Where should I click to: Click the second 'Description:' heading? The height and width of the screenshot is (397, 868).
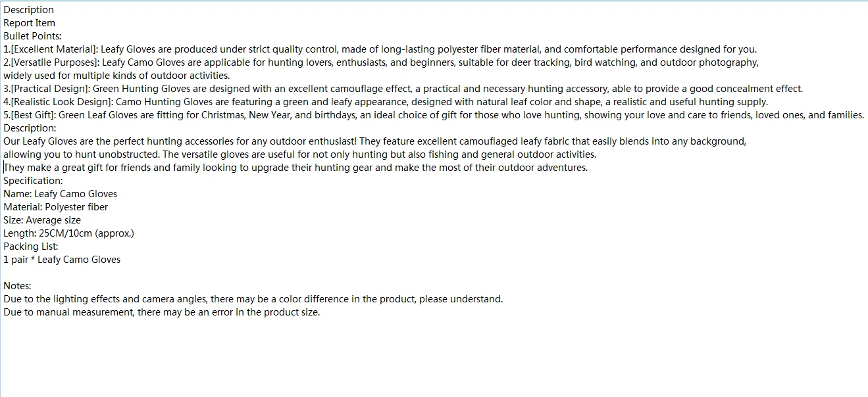click(x=30, y=128)
